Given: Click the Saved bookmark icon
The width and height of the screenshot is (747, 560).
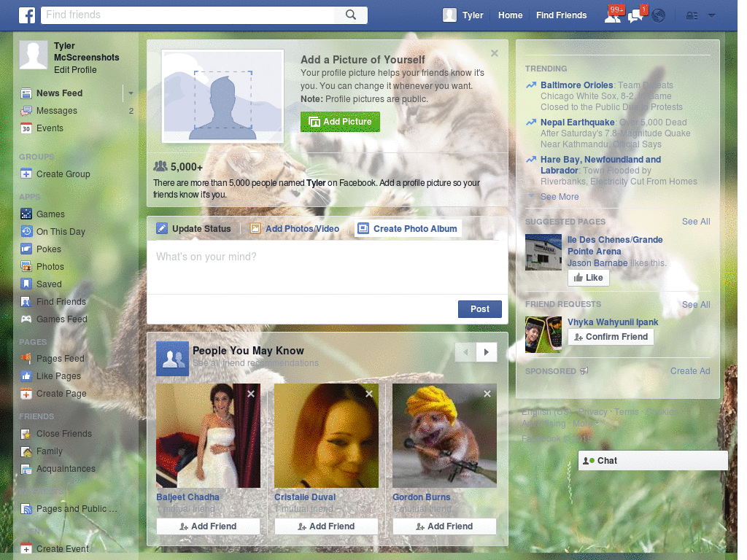Looking at the screenshot, I should tap(26, 284).
